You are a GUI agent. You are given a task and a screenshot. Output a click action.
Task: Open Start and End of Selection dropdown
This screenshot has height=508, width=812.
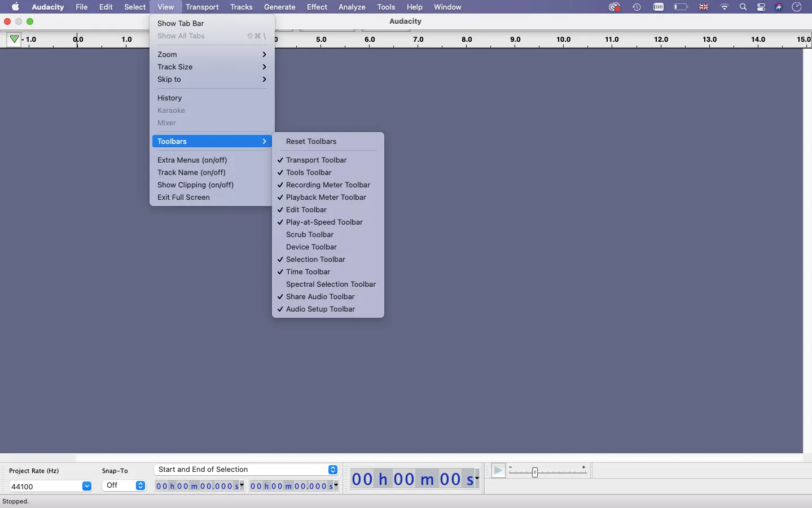246,470
